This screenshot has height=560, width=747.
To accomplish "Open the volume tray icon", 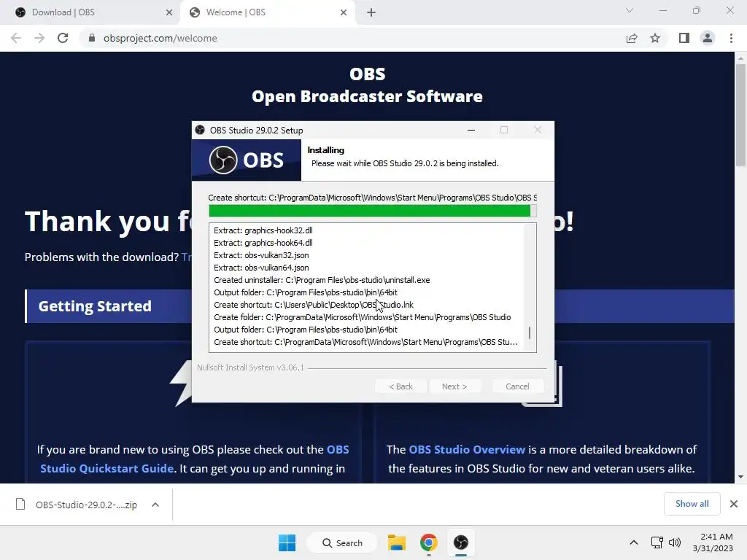I will pyautogui.click(x=675, y=542).
